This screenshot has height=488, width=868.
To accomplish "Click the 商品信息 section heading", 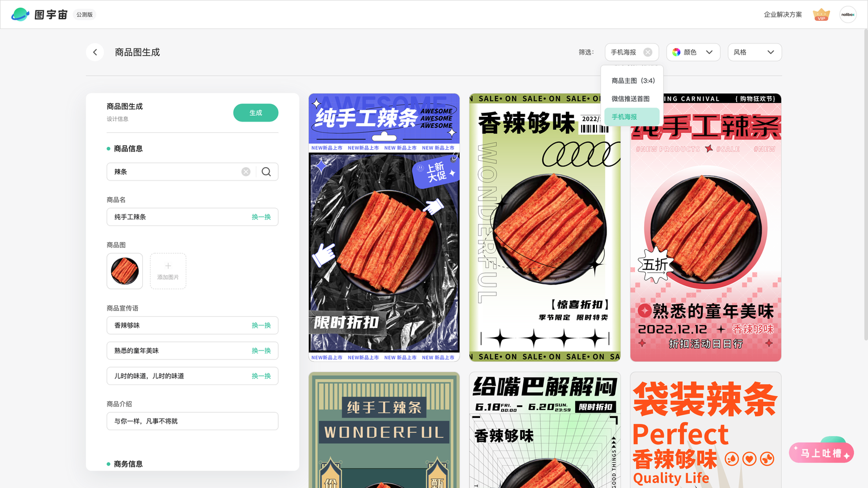I will point(128,149).
